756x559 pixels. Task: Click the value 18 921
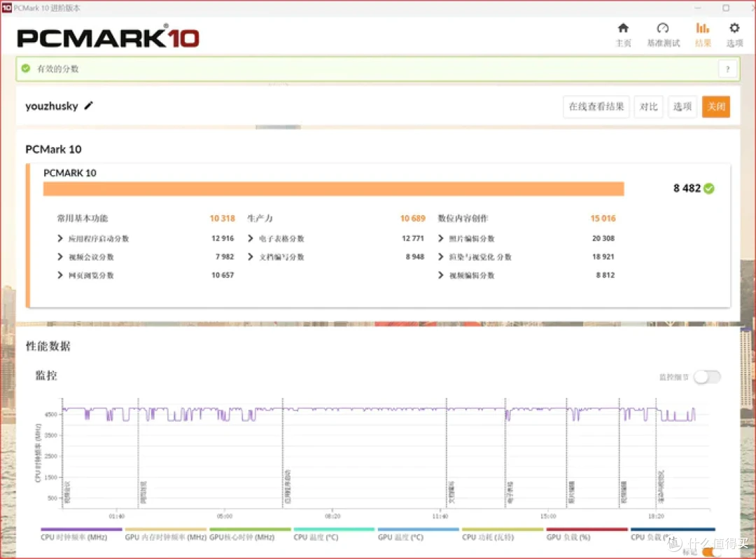[603, 256]
